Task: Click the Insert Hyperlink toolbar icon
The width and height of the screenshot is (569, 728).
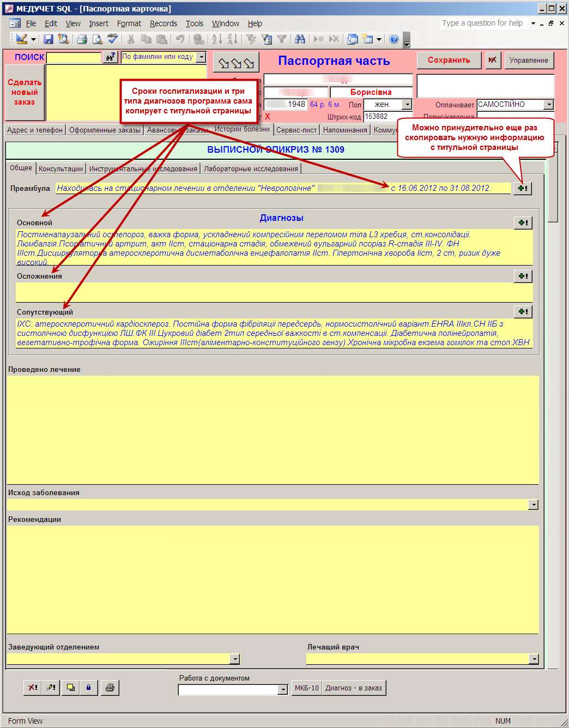Action: (199, 39)
